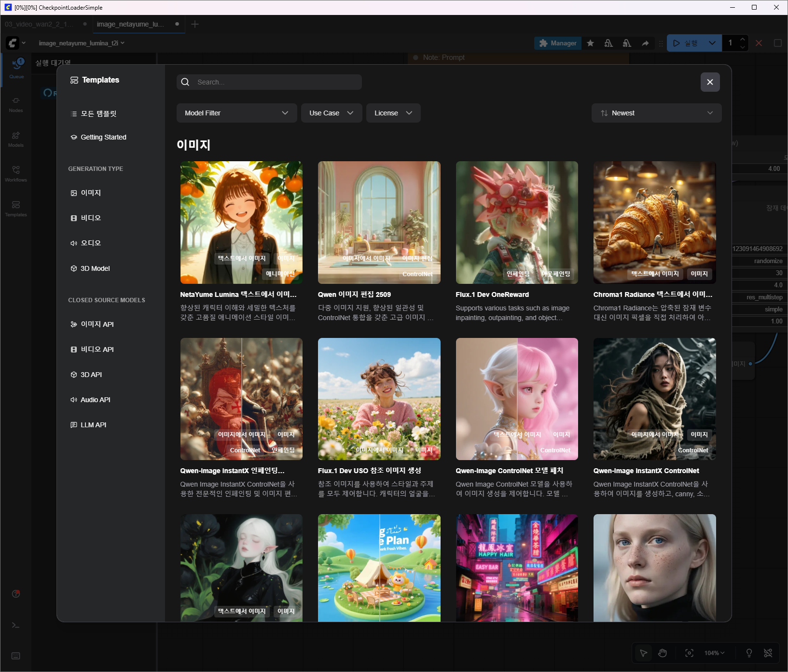Toggle link visibility icon at bottom right

tap(768, 653)
